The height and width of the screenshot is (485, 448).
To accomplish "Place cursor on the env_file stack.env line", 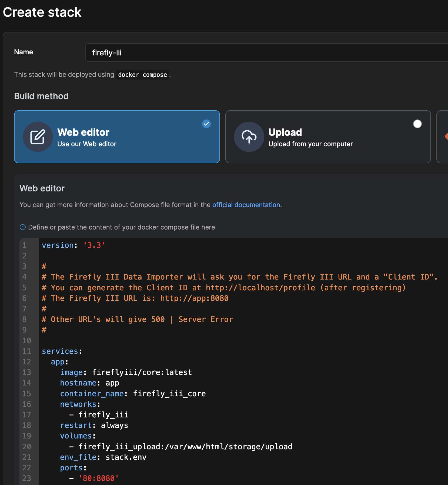I will coord(103,457).
